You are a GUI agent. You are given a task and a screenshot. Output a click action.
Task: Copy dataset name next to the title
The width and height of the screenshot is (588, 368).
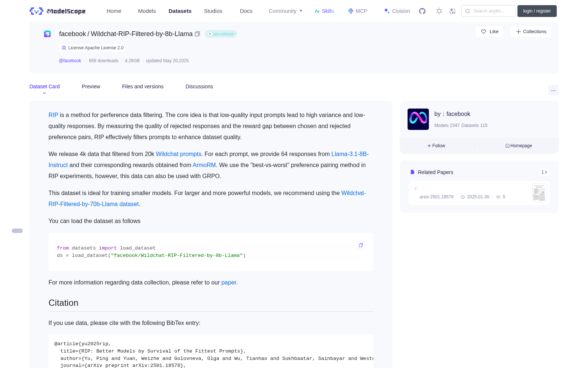(x=197, y=34)
